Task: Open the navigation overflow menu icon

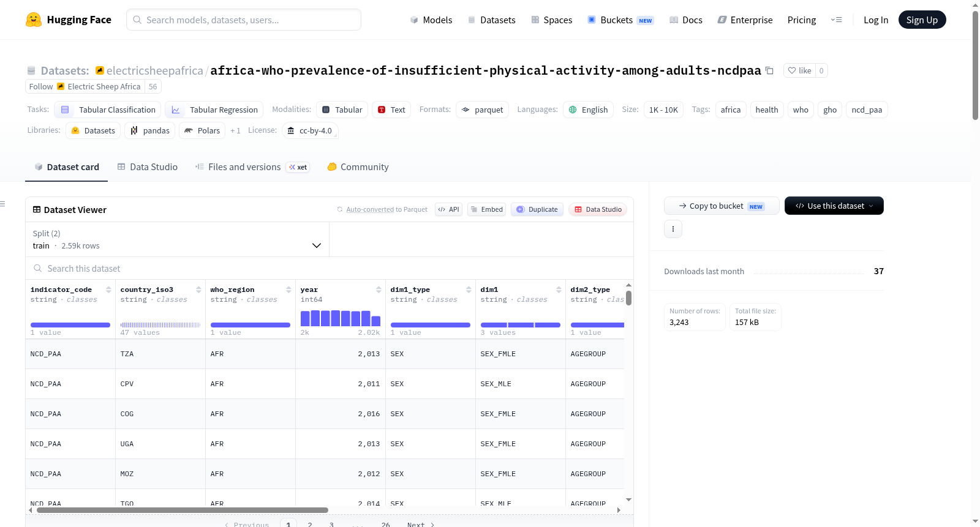Action: pos(836,20)
